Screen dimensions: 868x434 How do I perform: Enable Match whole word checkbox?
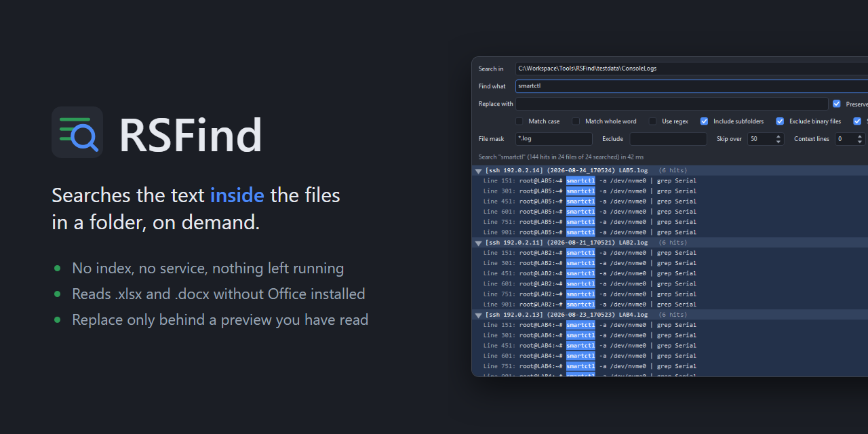click(576, 121)
